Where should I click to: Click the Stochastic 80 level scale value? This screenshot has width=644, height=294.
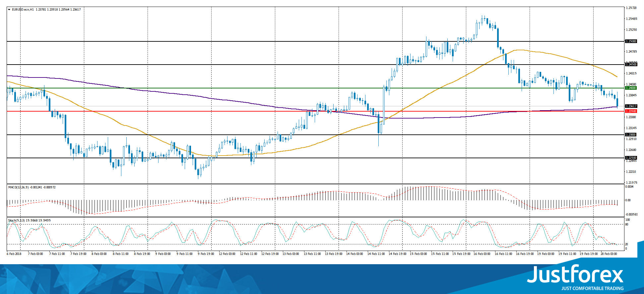(627, 224)
